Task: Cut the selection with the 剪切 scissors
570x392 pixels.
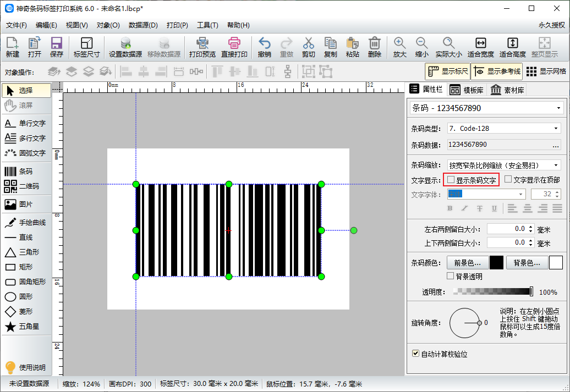Action: [x=308, y=47]
